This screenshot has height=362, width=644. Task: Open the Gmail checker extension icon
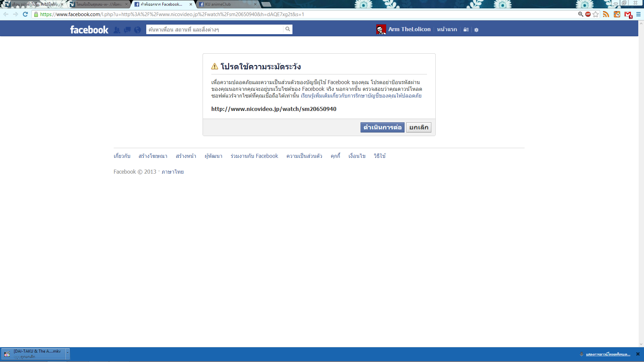pyautogui.click(x=628, y=14)
